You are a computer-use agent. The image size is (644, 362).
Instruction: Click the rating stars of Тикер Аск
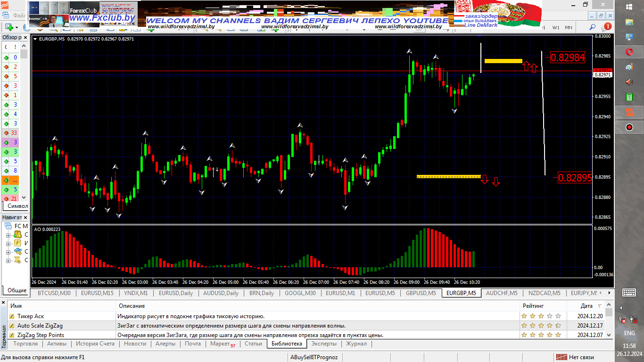click(x=541, y=316)
